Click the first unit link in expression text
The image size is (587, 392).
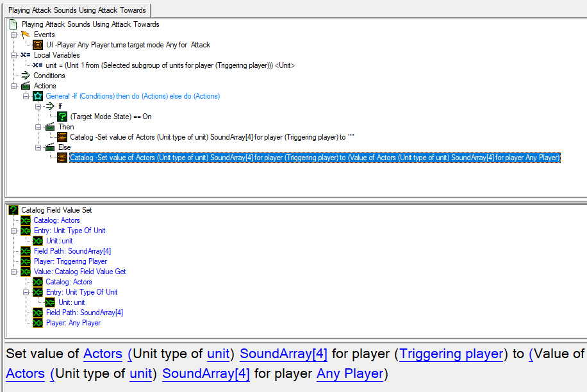tap(219, 354)
